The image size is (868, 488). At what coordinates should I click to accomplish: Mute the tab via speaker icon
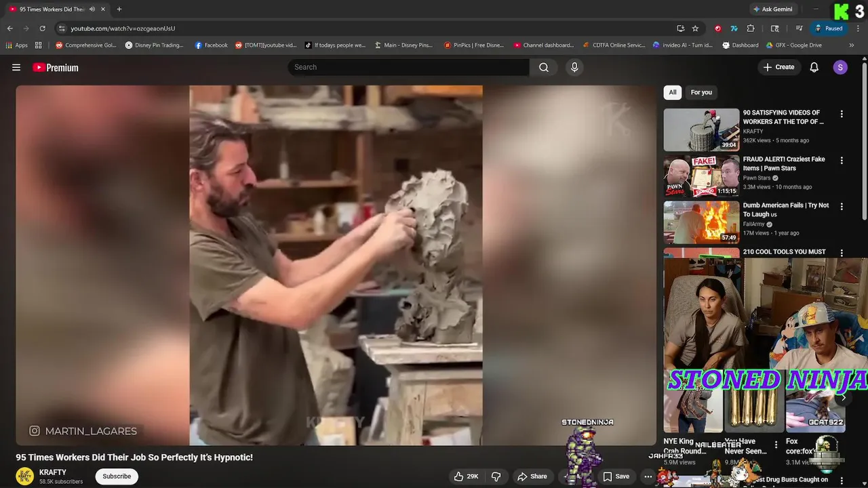92,9
